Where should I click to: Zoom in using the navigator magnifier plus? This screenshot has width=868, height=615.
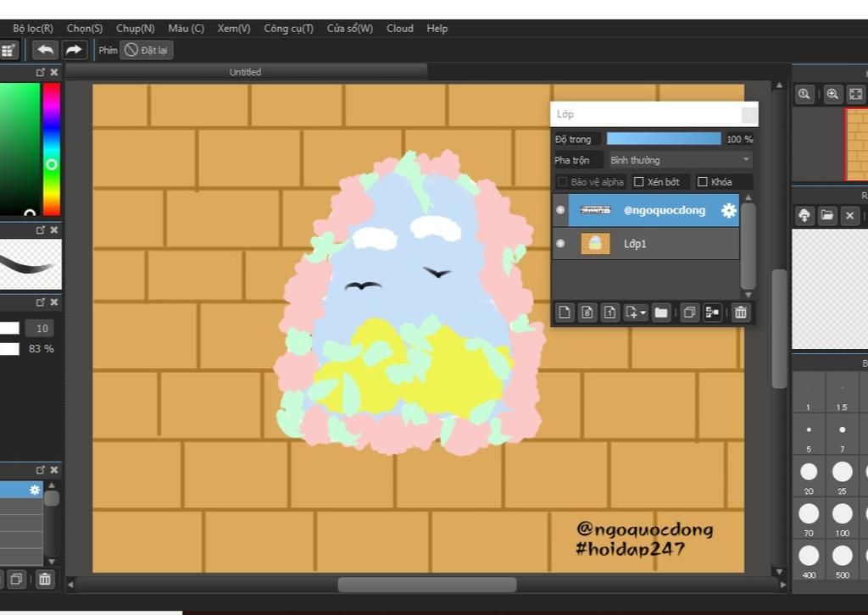click(x=832, y=94)
